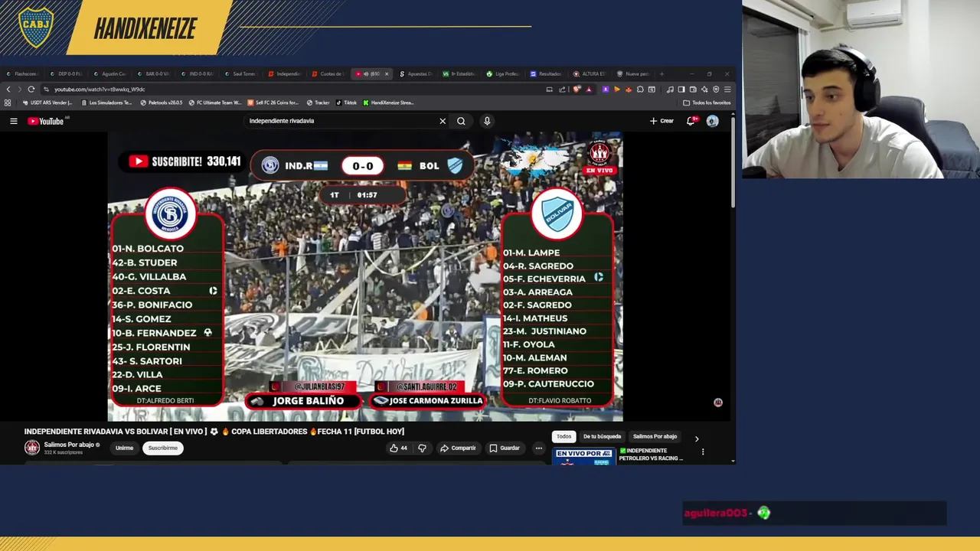Select the Todos filter chip
The height and width of the screenshot is (551, 980).
tap(563, 436)
